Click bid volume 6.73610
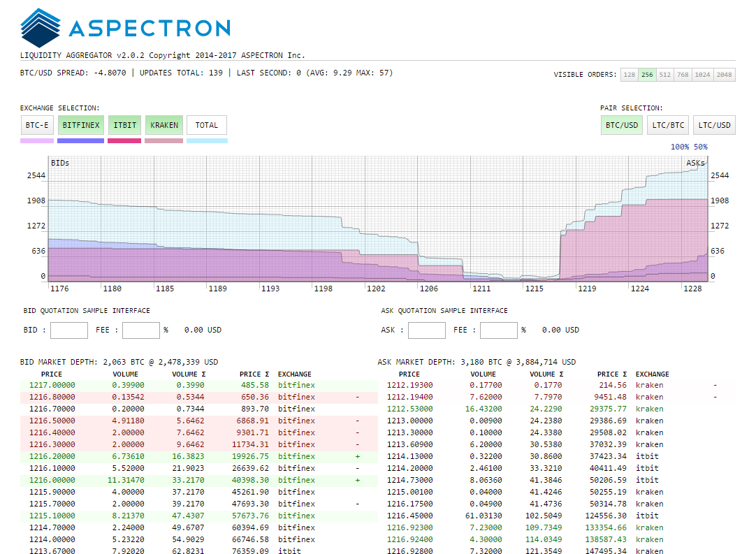Screen dimensions: 756x554 (129, 457)
